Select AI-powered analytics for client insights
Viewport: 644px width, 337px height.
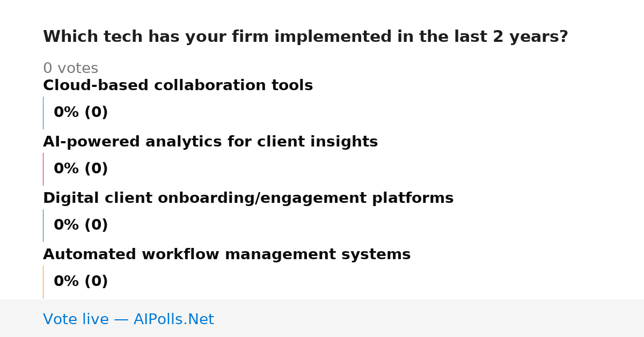coord(210,142)
